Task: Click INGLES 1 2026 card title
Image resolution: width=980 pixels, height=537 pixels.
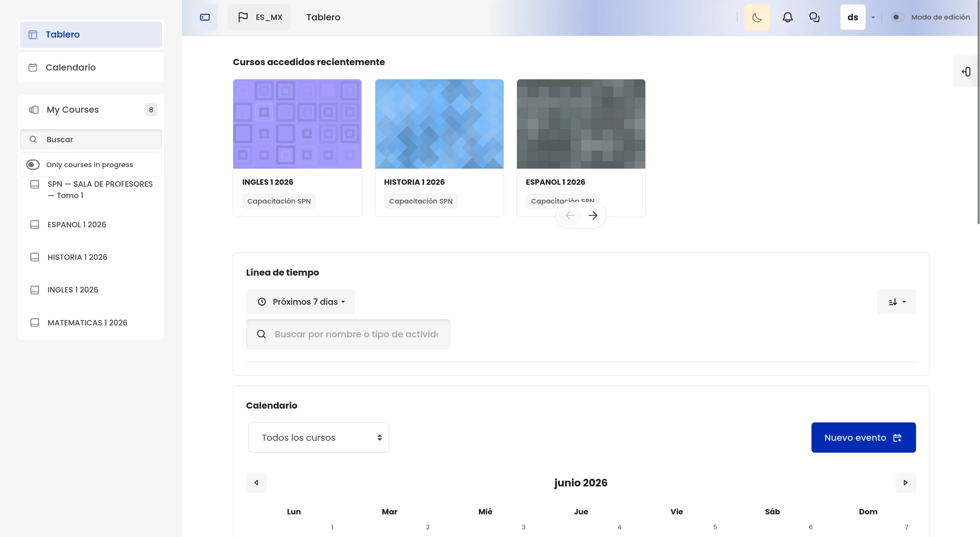Action: [x=268, y=182]
